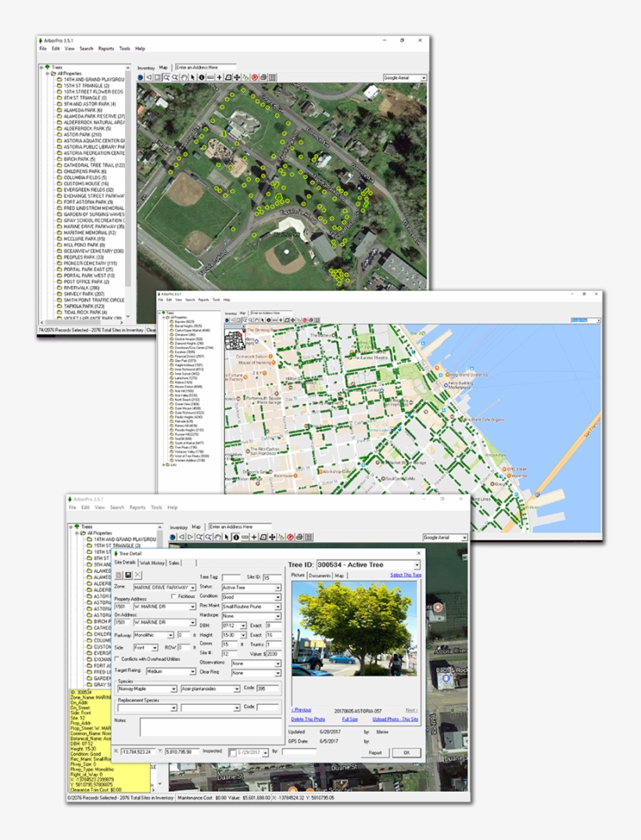This screenshot has height=840, width=641.
Task: Click the tree info (i) tool
Action: pyautogui.click(x=236, y=537)
